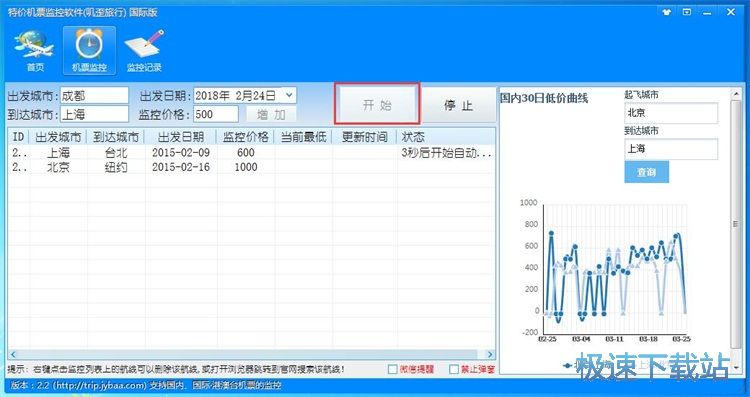This screenshot has width=750, height=397.
Task: Click the year 2018年 in date picker
Action: coord(213,96)
